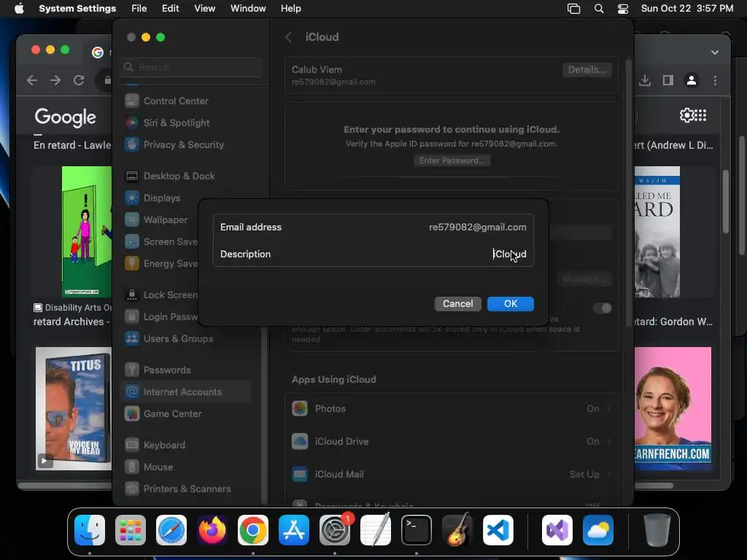The height and width of the screenshot is (560, 747).
Task: Open the Passwords sidebar item
Action: (x=167, y=370)
